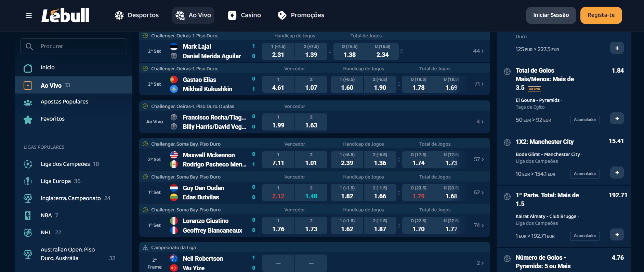Click the Apostas Populares people icon
The height and width of the screenshot is (272, 644).
(28, 102)
